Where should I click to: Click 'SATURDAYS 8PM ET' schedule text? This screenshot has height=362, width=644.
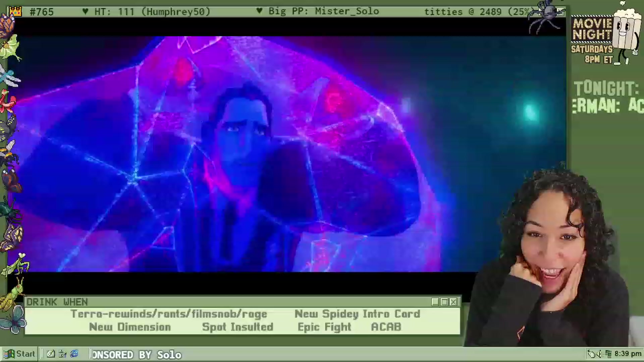coord(592,54)
